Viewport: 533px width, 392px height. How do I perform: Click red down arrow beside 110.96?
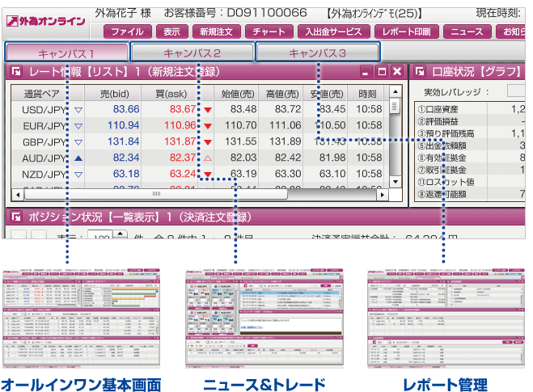click(x=208, y=126)
